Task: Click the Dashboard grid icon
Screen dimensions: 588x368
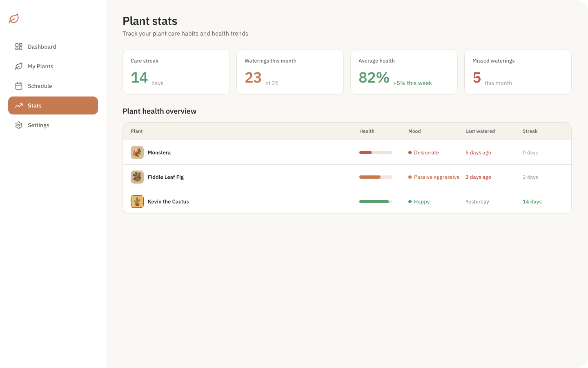Action: click(x=19, y=47)
